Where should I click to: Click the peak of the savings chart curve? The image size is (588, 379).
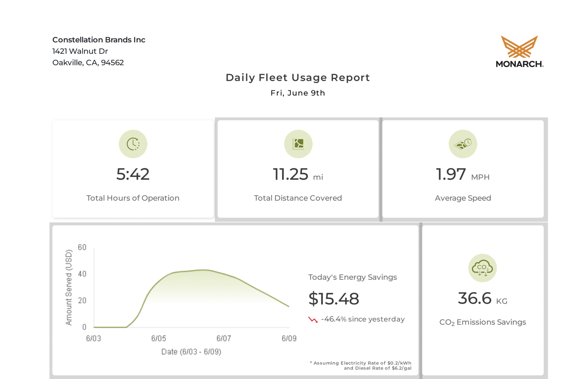point(204,270)
